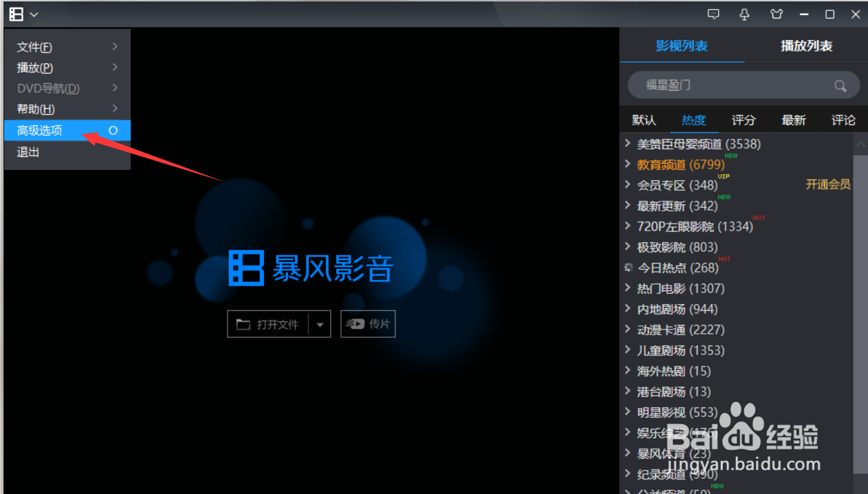
Task: Click the 传片 button
Action: (x=368, y=324)
